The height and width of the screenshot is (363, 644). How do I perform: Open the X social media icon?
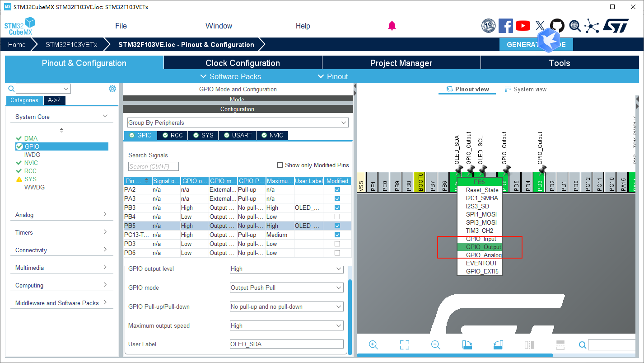540,26
